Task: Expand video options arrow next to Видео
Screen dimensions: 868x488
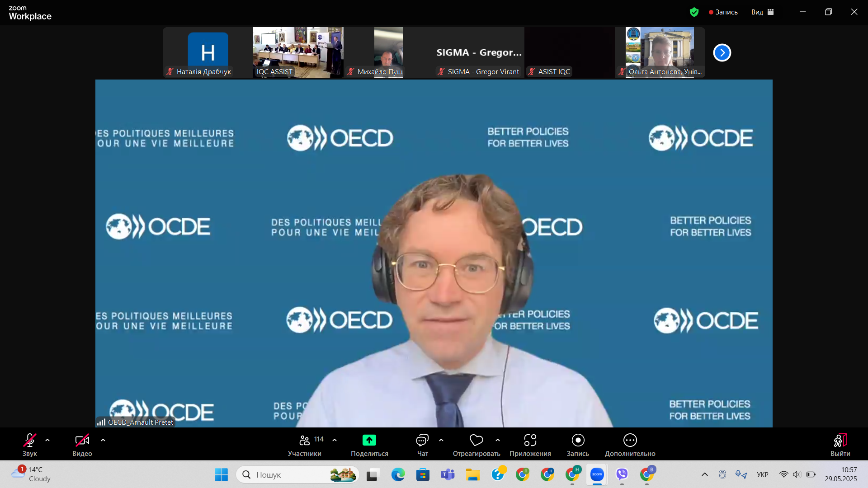Action: point(103,440)
